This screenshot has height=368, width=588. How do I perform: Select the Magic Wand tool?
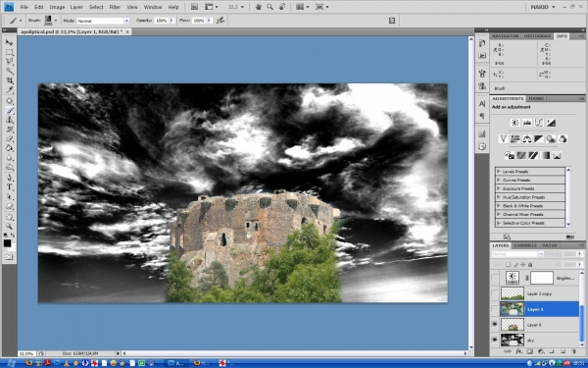pyautogui.click(x=10, y=72)
